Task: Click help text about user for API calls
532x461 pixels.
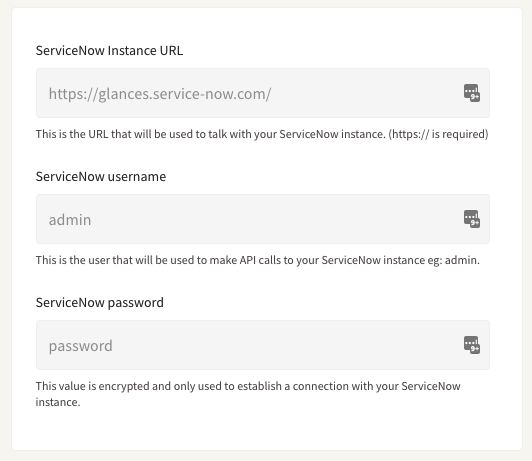Action: click(258, 260)
